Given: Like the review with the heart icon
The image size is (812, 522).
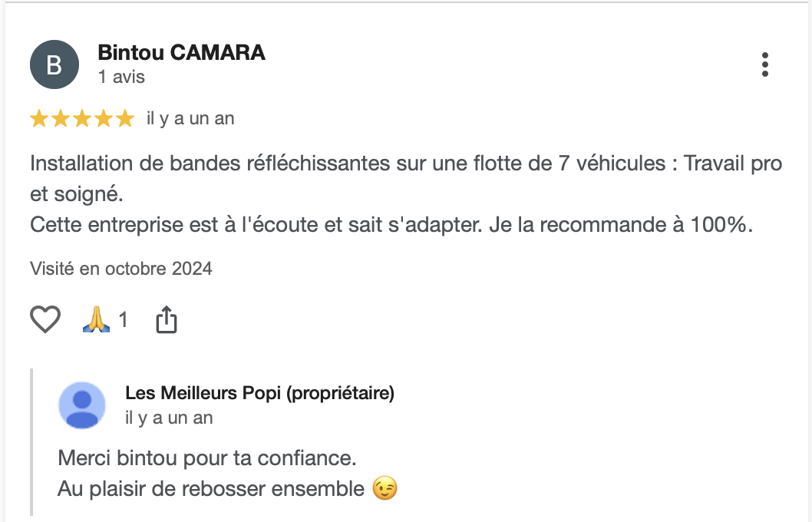Looking at the screenshot, I should click(45, 319).
